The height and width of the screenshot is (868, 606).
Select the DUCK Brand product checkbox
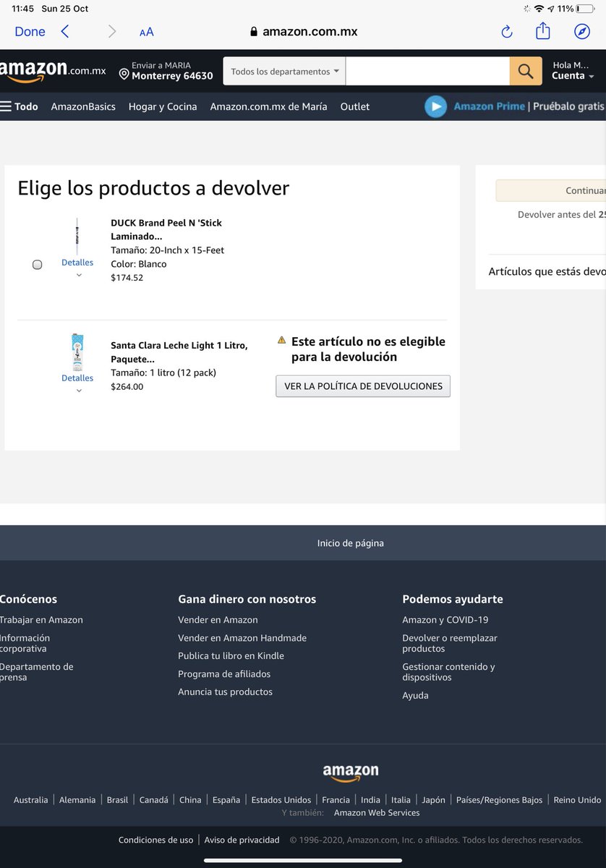(38, 265)
